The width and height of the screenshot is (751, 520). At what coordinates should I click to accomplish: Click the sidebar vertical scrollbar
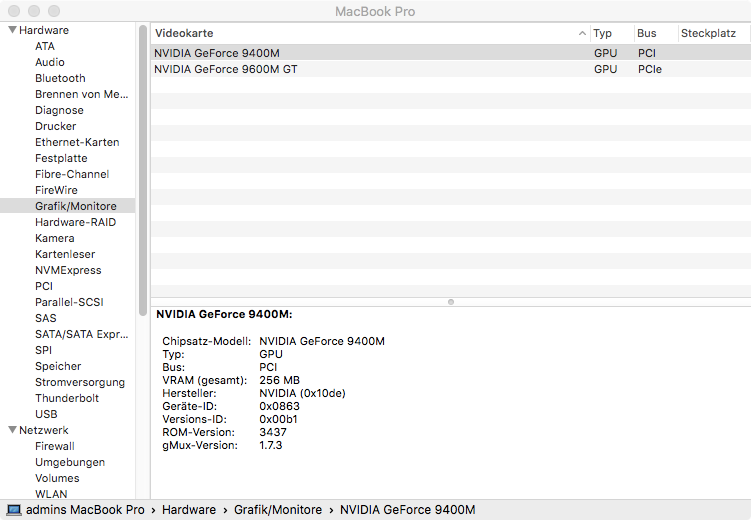(143, 170)
